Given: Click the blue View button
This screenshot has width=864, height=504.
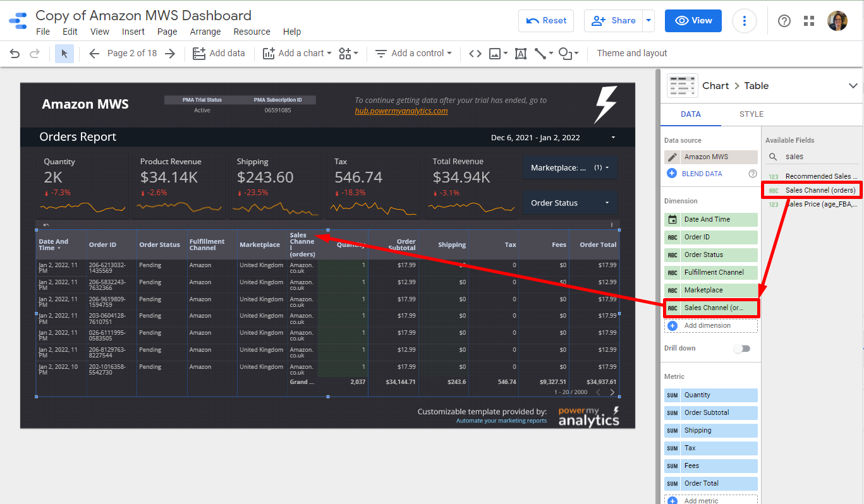Looking at the screenshot, I should pos(694,21).
